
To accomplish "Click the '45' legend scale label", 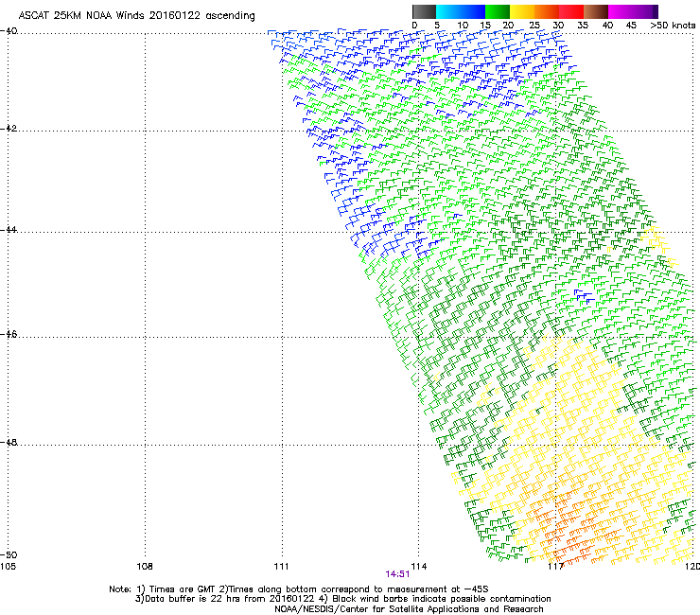I will pyautogui.click(x=631, y=26).
